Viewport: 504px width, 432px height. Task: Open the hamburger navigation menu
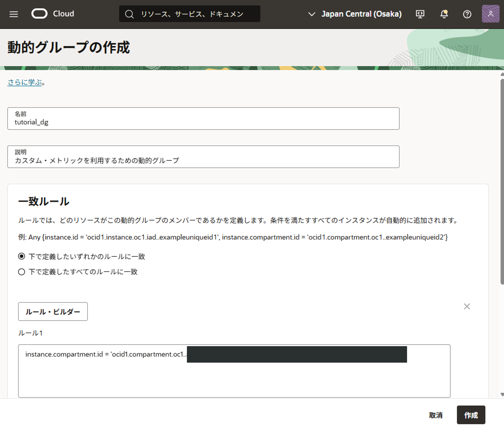(x=14, y=14)
